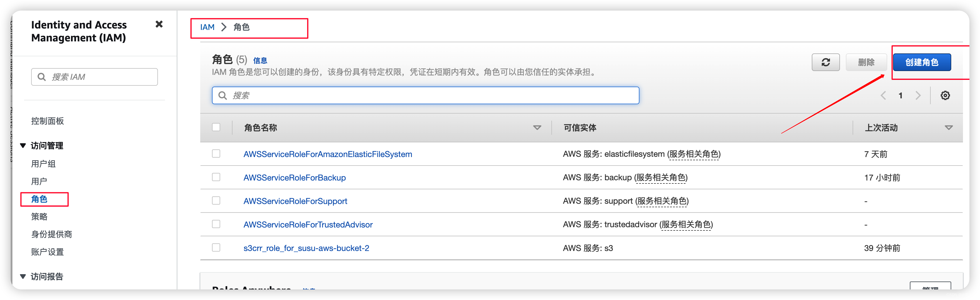This screenshot has height=300, width=980.
Task: Click '17 小时前' activity cell
Action: coord(882,178)
